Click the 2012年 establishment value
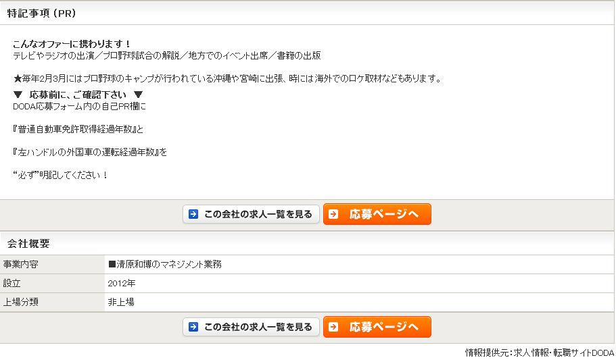Viewport: 616px width, 364px height. [122, 284]
